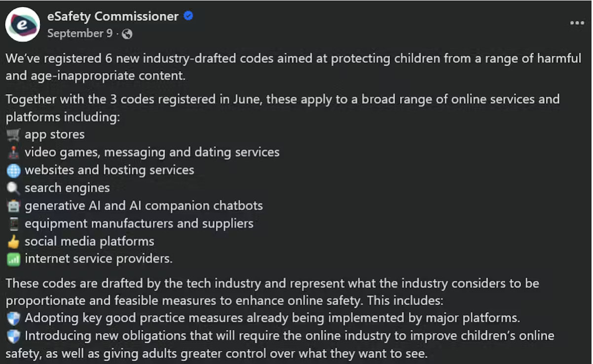Click the shopping cart emoji beside app stores
Screen dimensions: 593x364
coord(13,135)
